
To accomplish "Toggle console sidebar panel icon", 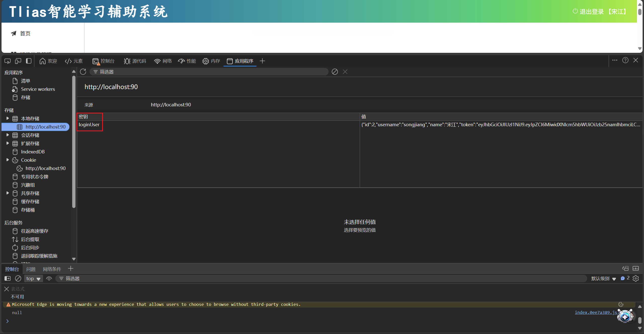I will (x=8, y=278).
